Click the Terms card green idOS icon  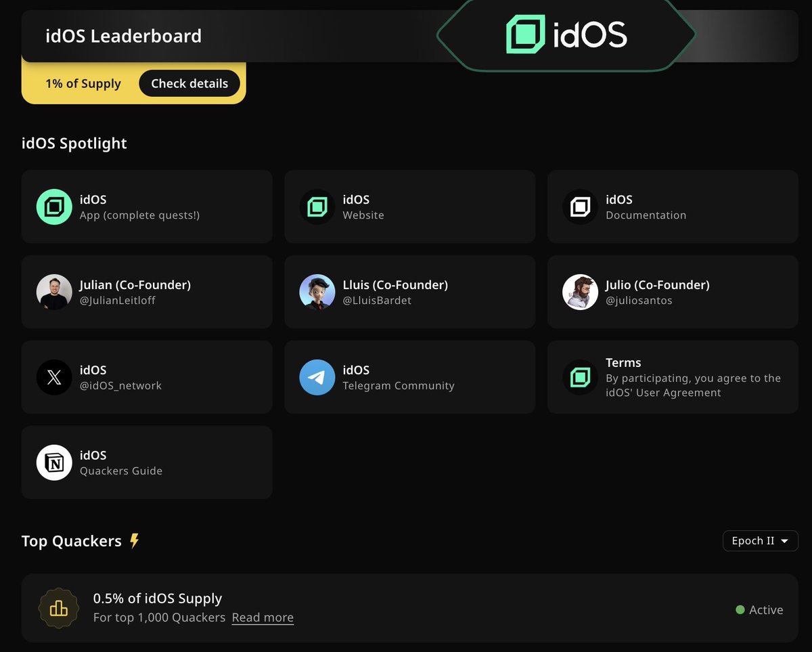[x=580, y=377]
